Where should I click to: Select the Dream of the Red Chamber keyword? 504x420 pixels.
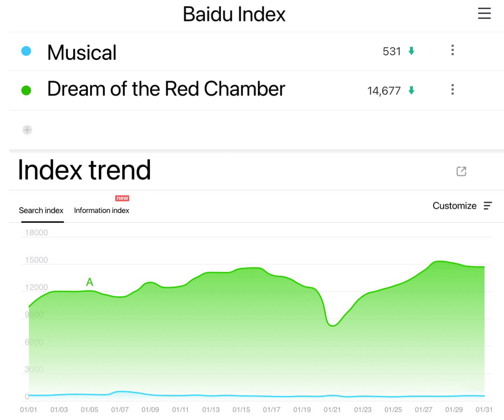[166, 89]
